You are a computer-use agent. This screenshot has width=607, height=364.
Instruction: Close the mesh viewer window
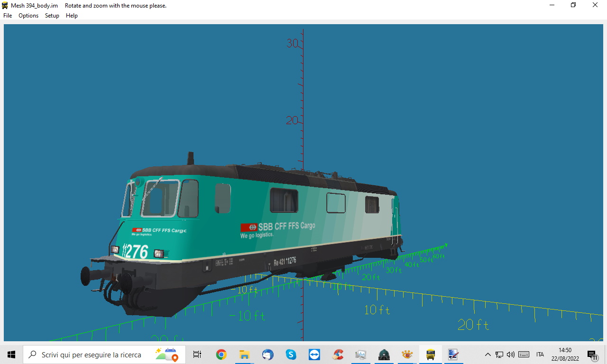(x=595, y=5)
